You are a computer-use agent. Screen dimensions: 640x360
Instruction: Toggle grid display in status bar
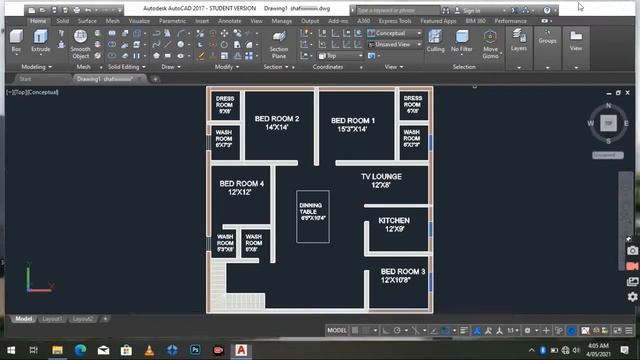(356, 330)
